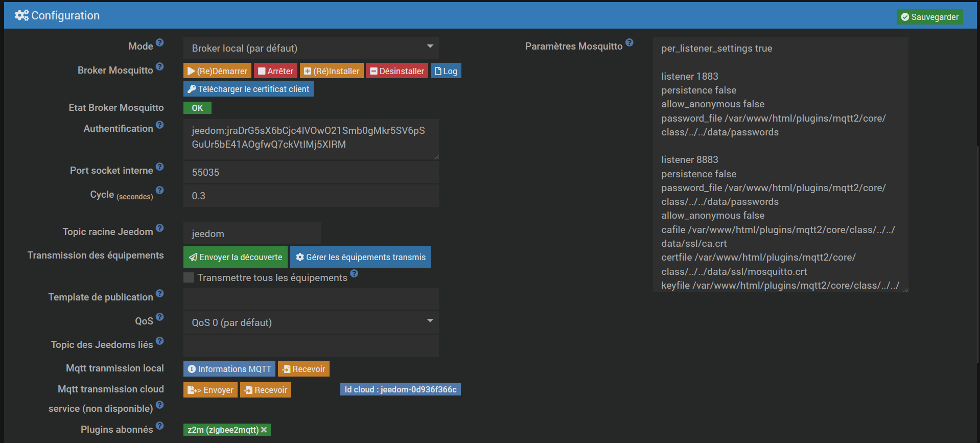
Task: Click into the Cycle seconds field
Action: pos(311,196)
